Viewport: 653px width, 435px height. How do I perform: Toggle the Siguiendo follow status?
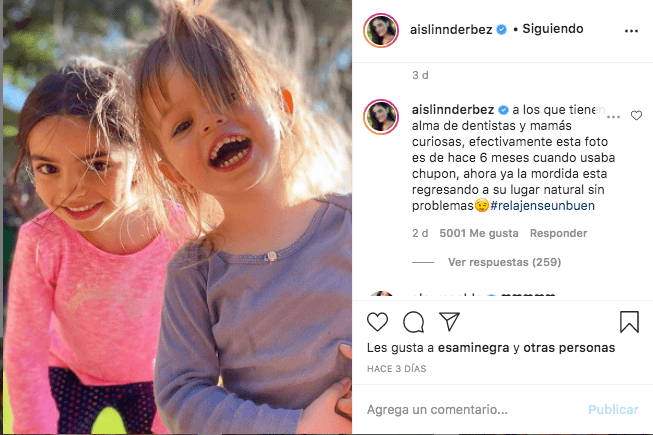coord(553,29)
